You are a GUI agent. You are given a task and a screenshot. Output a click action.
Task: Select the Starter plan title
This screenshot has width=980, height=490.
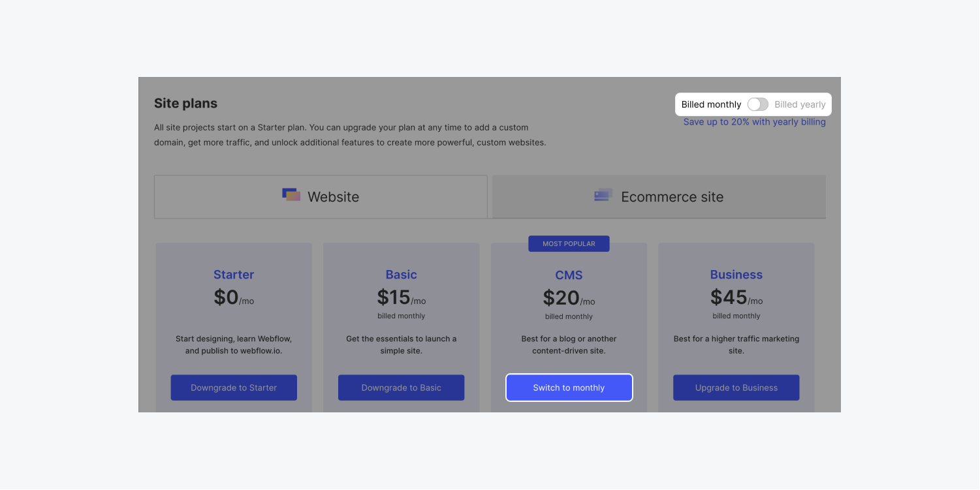(x=234, y=275)
